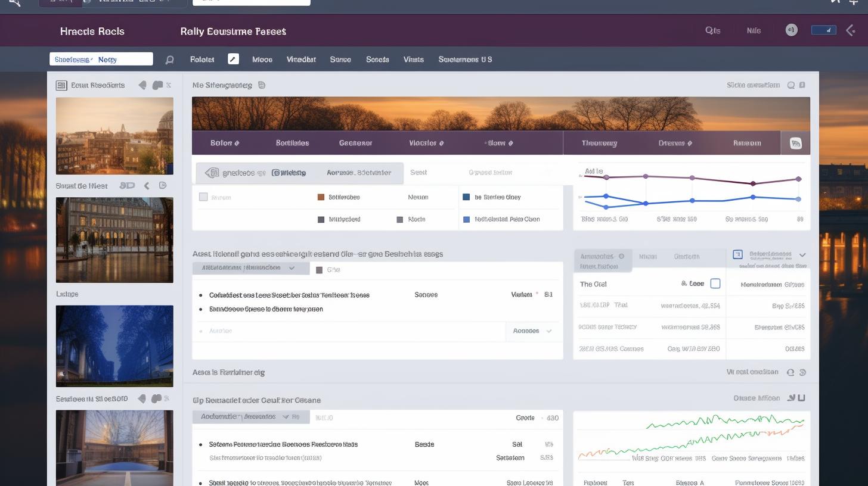868x486 pixels.
Task: Click the search magnifier beside the search field
Action: pos(169,60)
